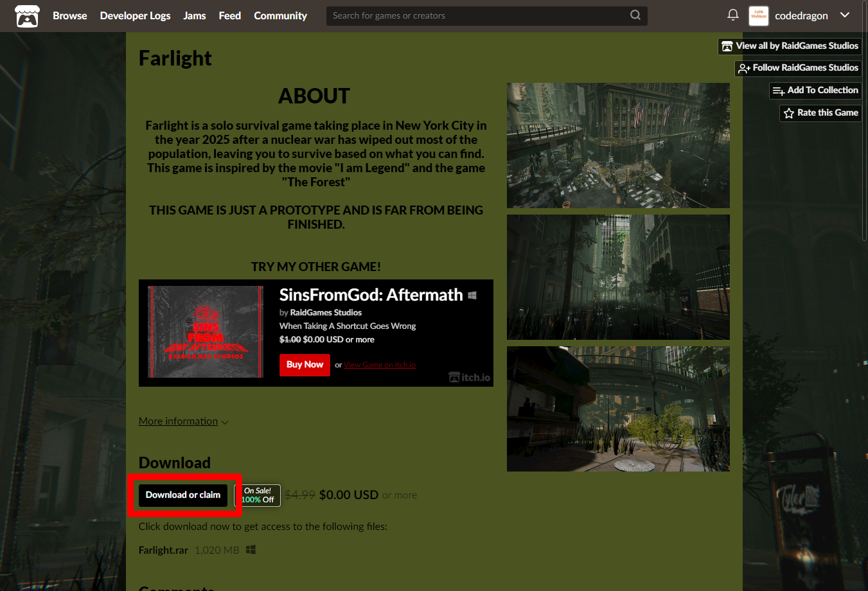Click Windows platform icon beside SinsFromGod title
868x591 pixels.
(x=472, y=295)
